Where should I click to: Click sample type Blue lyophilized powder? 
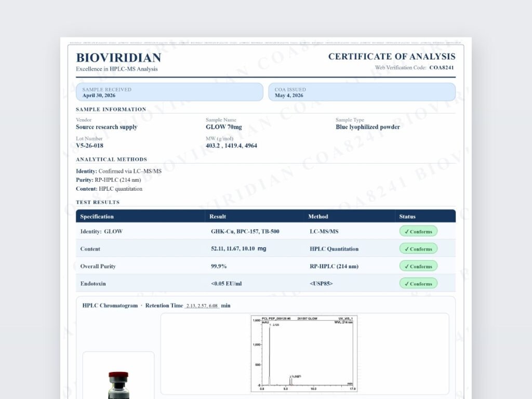pos(368,127)
